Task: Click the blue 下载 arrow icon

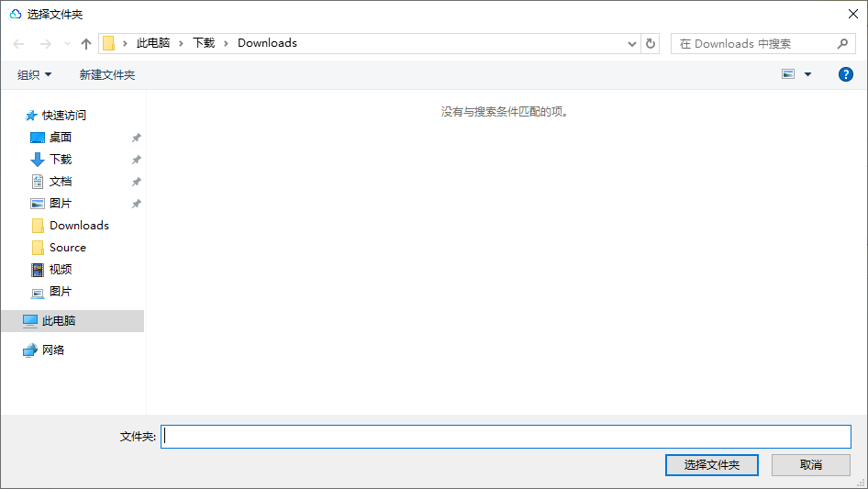Action: click(37, 160)
